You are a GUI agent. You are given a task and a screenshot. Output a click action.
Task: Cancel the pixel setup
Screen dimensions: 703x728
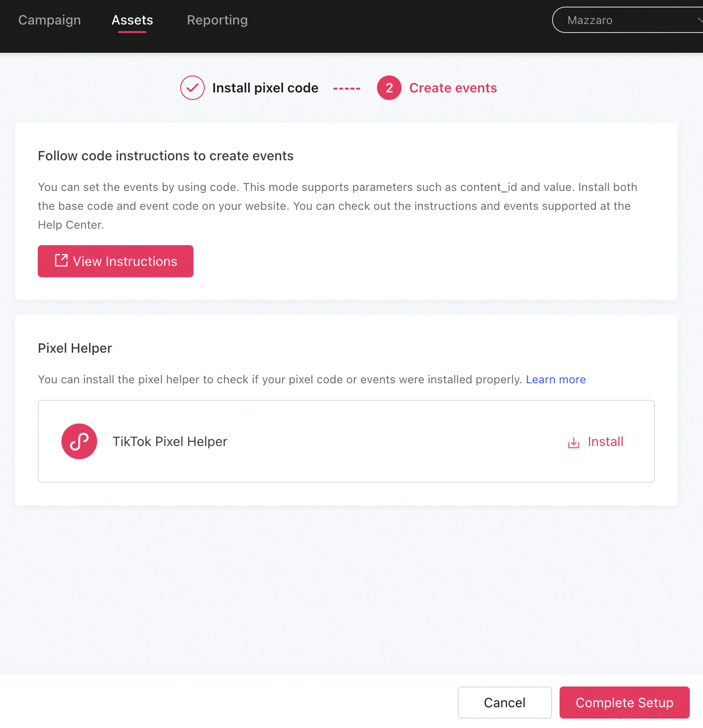tap(504, 703)
